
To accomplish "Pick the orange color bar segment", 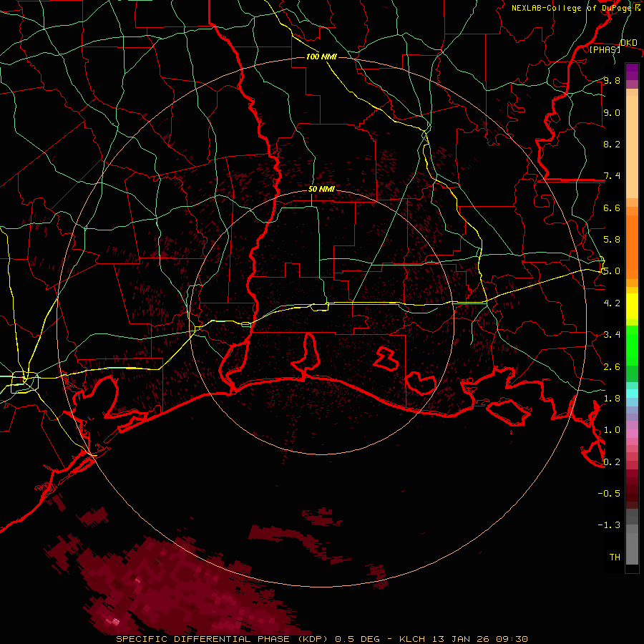I will (x=632, y=246).
